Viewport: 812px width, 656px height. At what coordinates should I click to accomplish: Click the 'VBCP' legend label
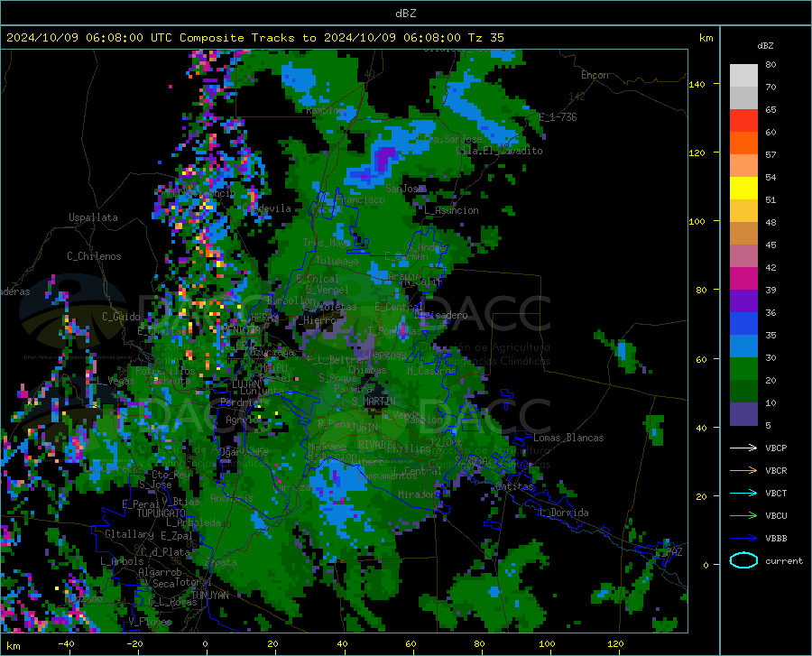pos(776,448)
